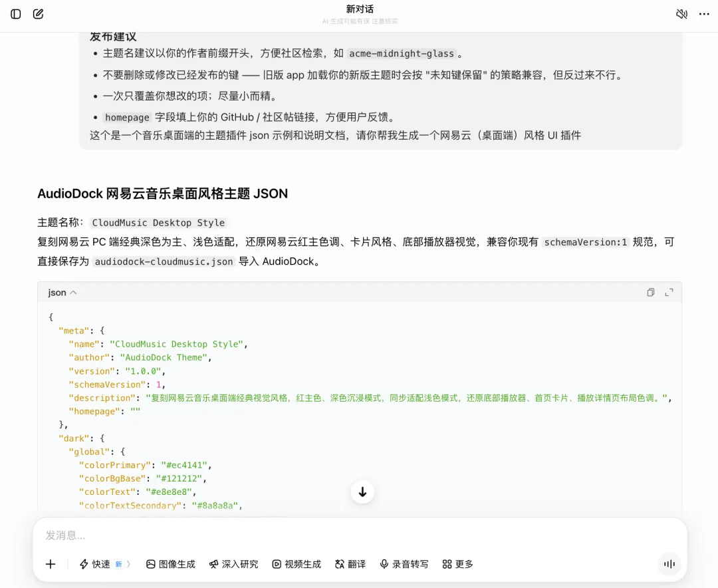Select the 图像生成 tool
This screenshot has height=588, width=718.
click(x=171, y=564)
